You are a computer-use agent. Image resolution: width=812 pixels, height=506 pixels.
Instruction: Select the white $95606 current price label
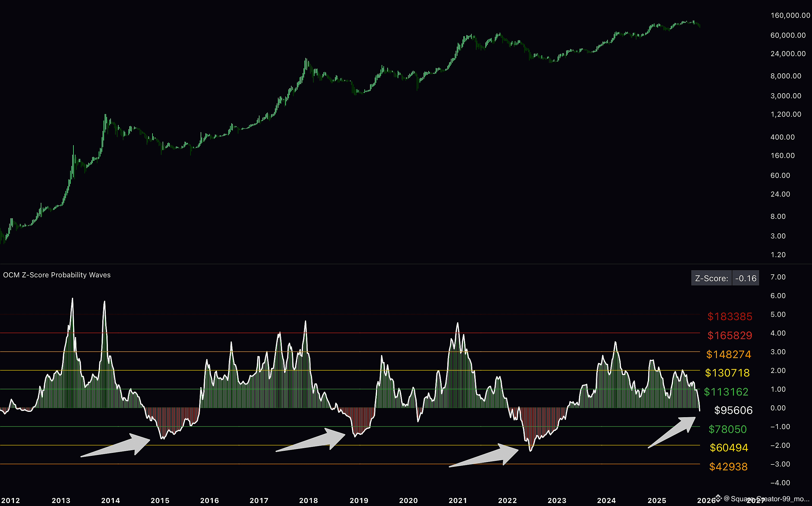(733, 410)
